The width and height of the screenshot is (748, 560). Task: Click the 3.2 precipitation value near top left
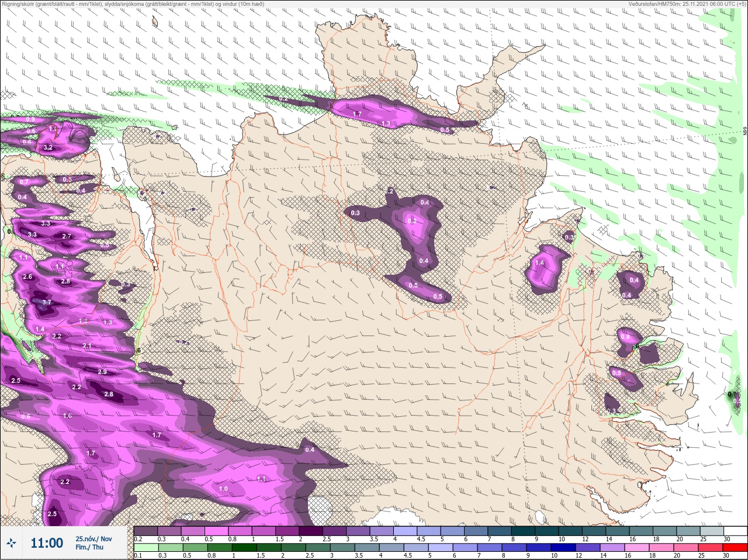point(48,148)
